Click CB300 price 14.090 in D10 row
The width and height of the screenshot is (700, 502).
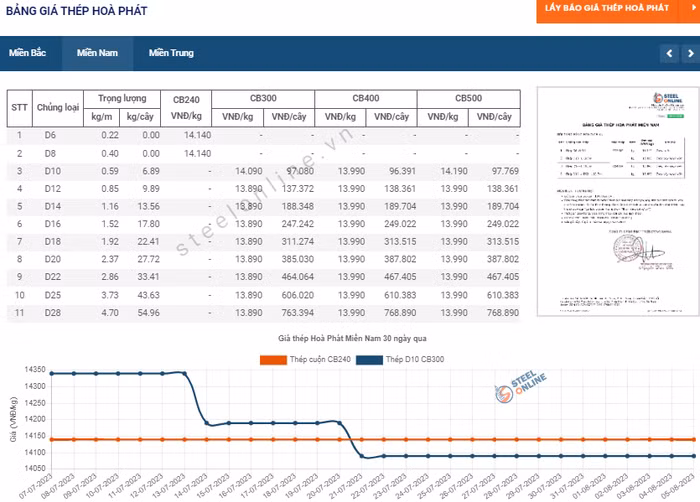[249, 171]
